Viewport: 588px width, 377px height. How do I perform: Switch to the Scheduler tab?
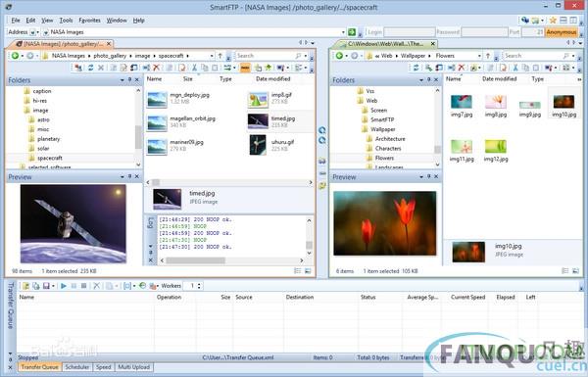[x=76, y=367]
